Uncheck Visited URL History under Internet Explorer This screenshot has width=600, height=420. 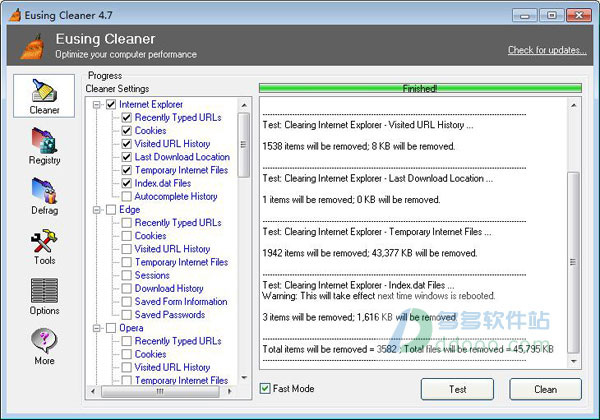127,144
